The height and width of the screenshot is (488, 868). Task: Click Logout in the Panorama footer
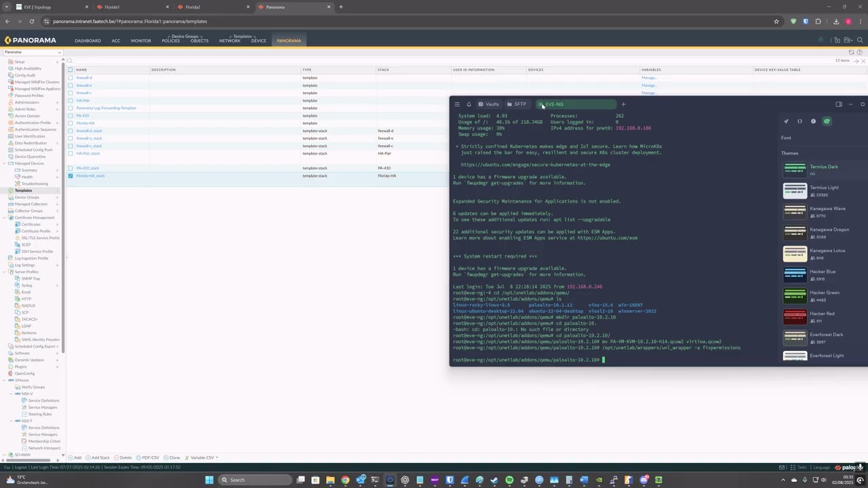coord(20,467)
